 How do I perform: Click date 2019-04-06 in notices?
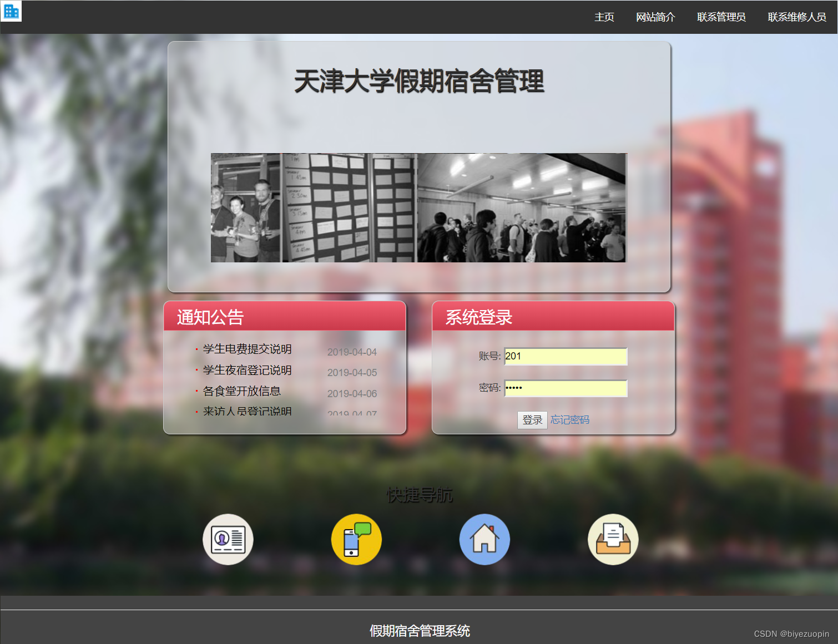click(352, 394)
